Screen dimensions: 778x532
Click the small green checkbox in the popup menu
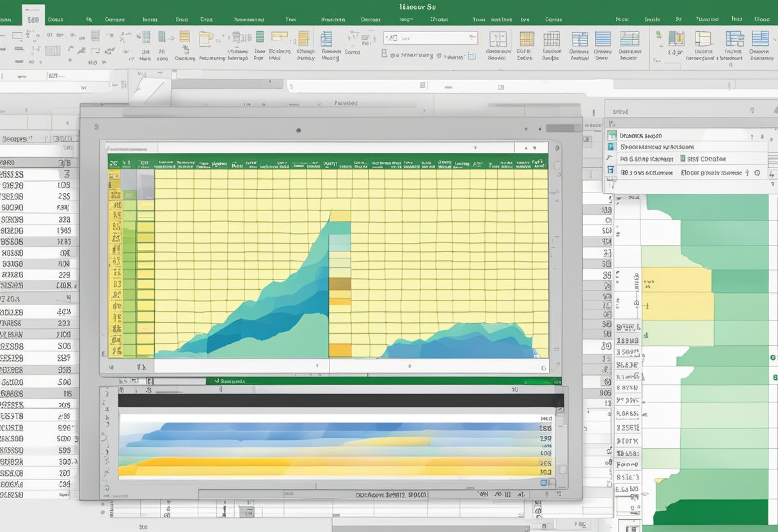click(x=683, y=159)
